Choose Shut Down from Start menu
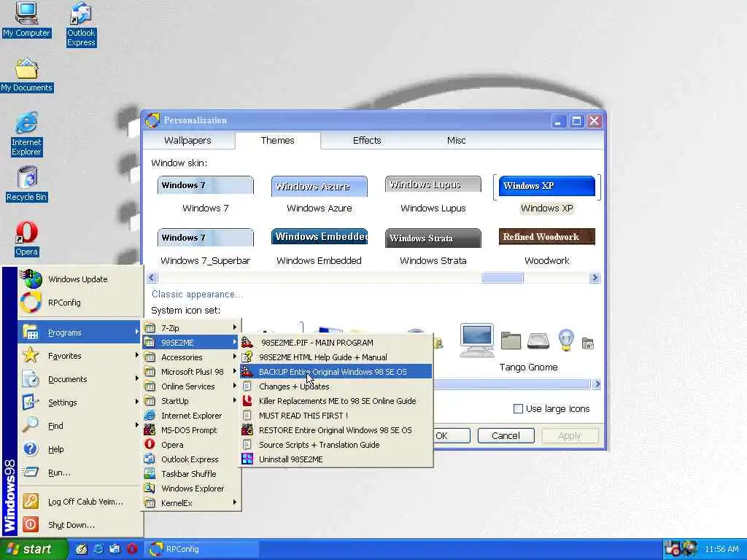The width and height of the screenshot is (747, 560). [80, 525]
